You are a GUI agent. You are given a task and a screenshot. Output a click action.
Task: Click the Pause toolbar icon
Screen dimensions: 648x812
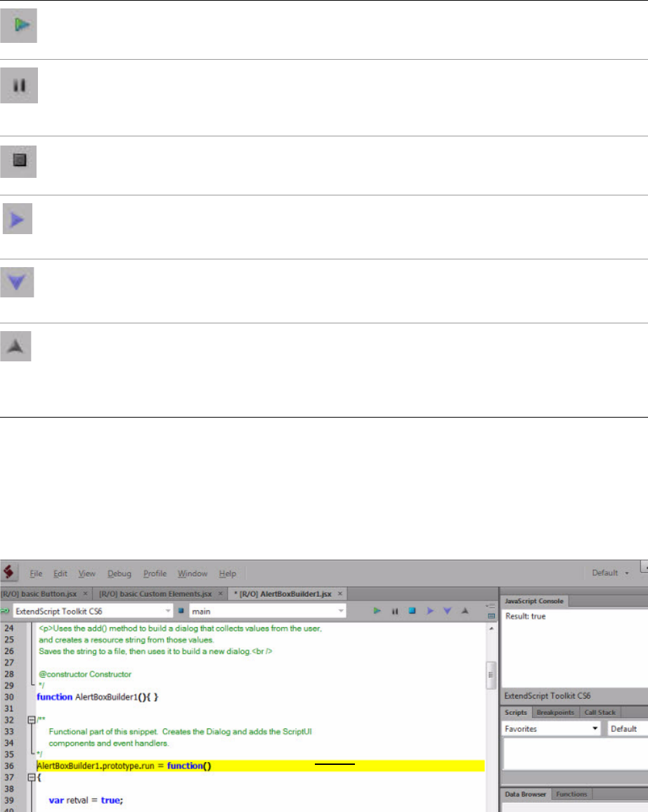(x=394, y=612)
